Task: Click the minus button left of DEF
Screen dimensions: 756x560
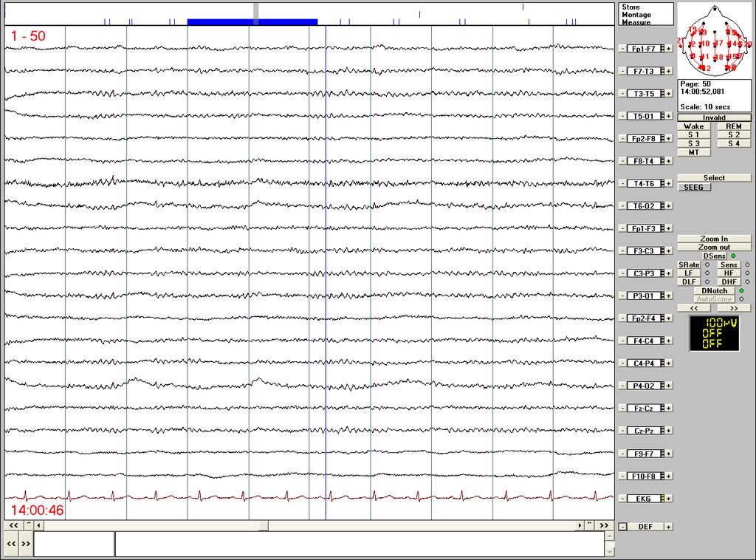Action: [623, 527]
